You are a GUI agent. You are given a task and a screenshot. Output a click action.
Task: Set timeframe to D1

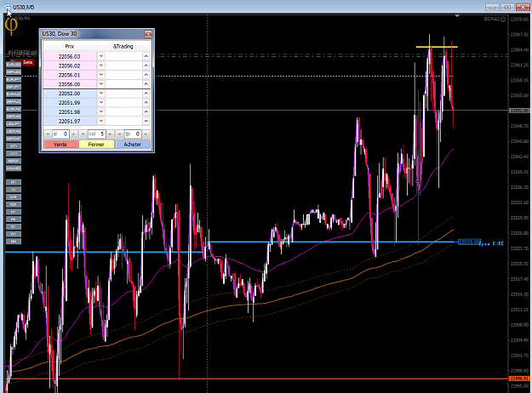[14, 226]
